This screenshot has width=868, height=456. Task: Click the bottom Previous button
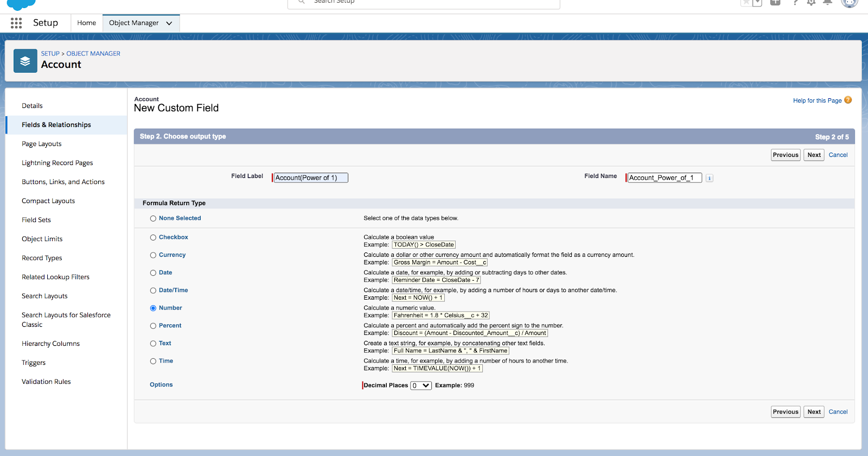(x=786, y=412)
